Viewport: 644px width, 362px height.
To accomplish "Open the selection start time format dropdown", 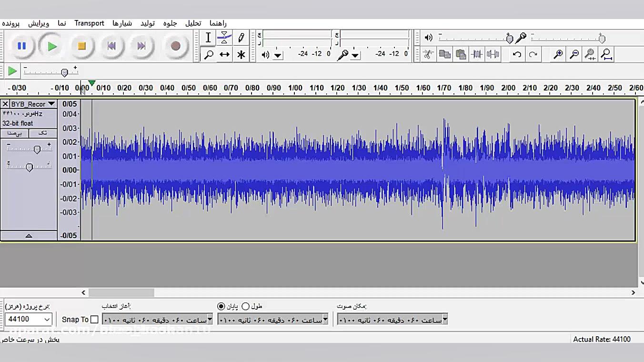I will point(210,319).
